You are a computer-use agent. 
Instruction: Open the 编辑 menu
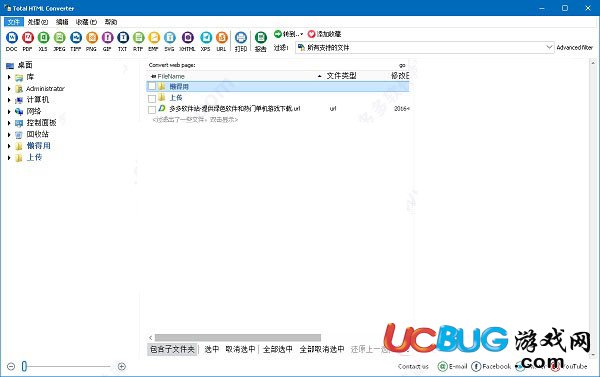62,22
